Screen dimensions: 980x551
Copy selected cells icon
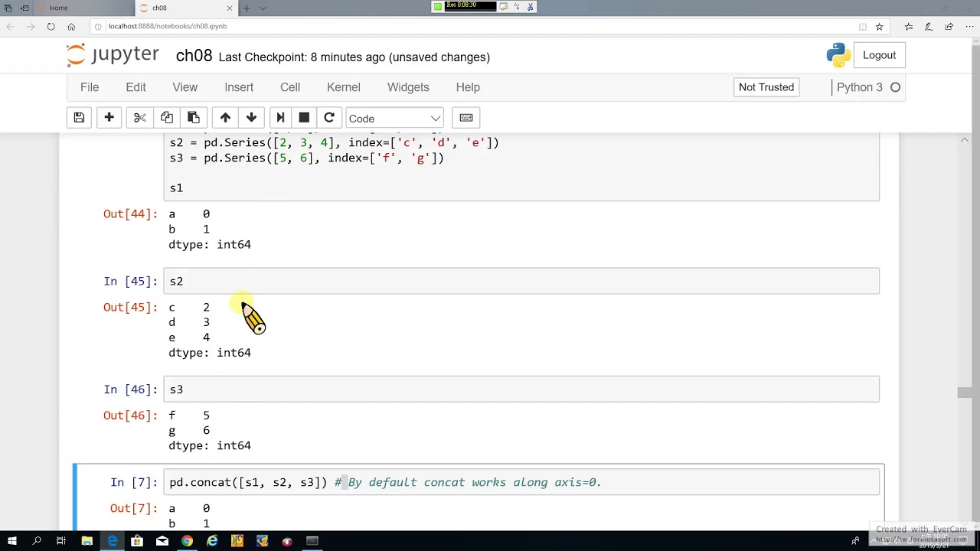(166, 118)
